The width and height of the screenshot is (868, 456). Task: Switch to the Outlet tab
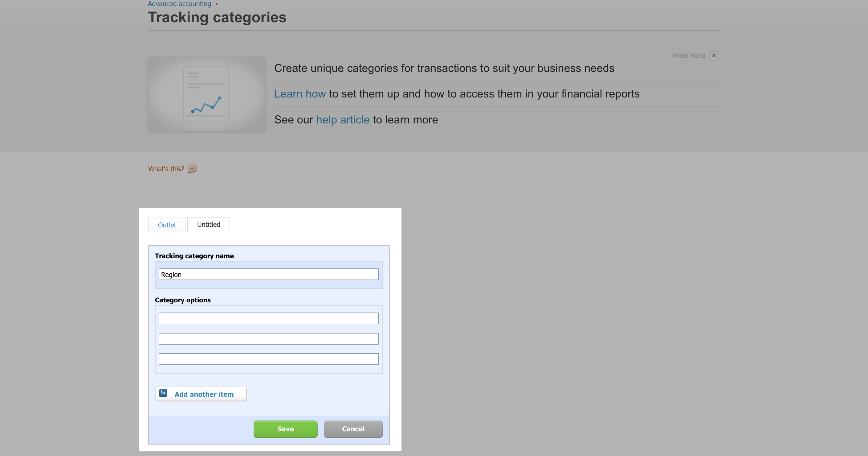click(167, 225)
